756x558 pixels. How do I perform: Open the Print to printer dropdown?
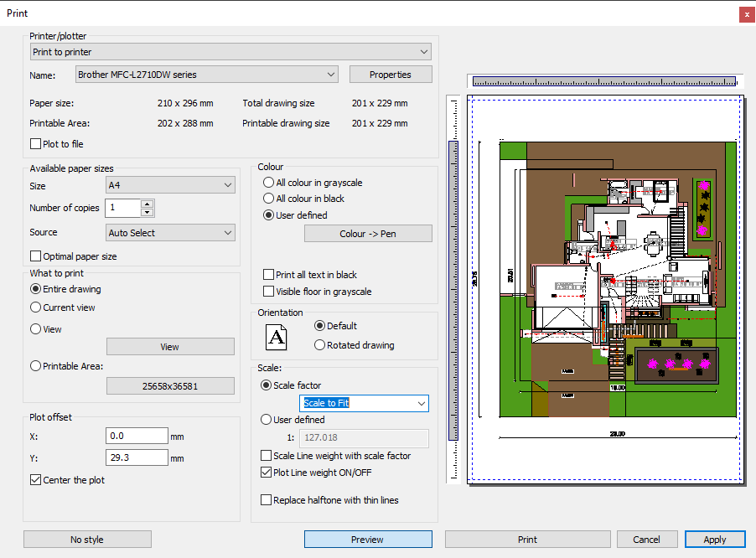tap(230, 52)
